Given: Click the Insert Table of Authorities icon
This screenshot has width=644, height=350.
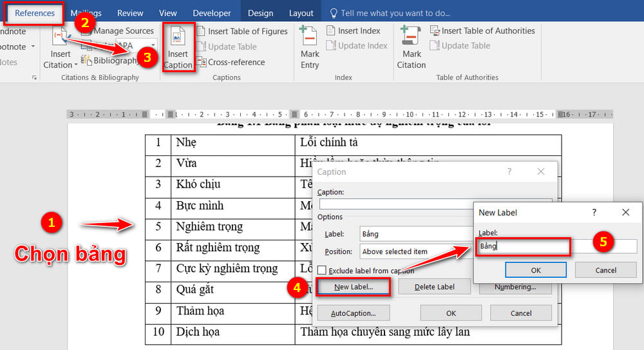Looking at the screenshot, I should (435, 30).
